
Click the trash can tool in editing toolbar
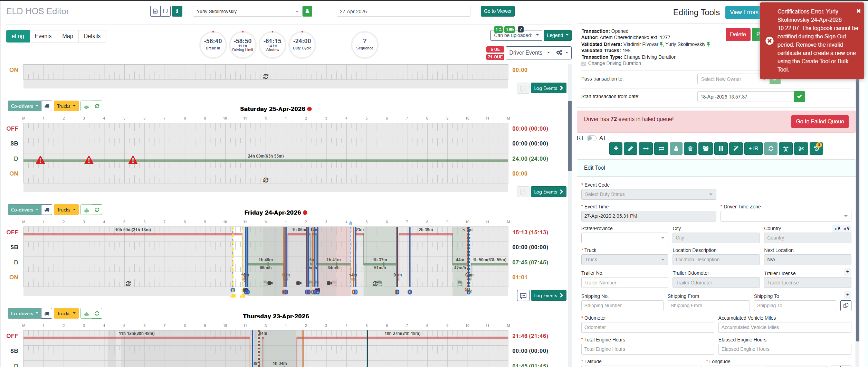pos(690,149)
